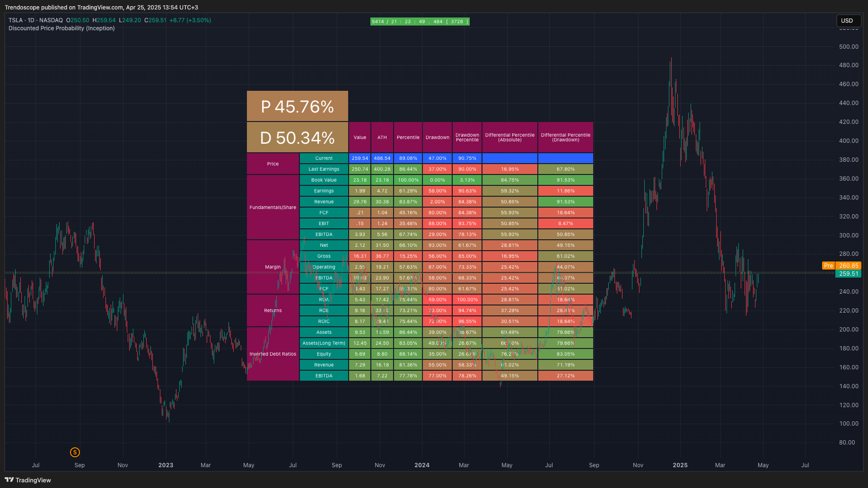Screen dimensions: 868x488
Task: Click the green 259.51 last price label
Action: click(849, 274)
